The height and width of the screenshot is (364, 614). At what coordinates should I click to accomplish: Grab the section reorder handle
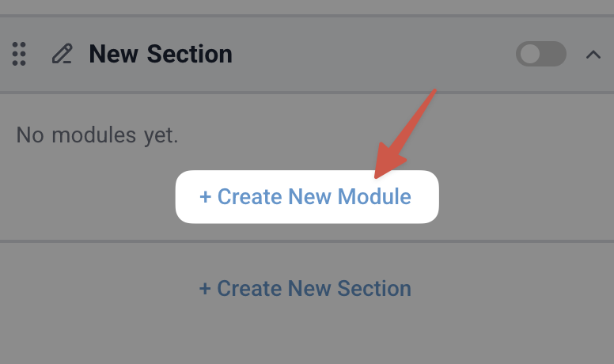click(x=20, y=54)
